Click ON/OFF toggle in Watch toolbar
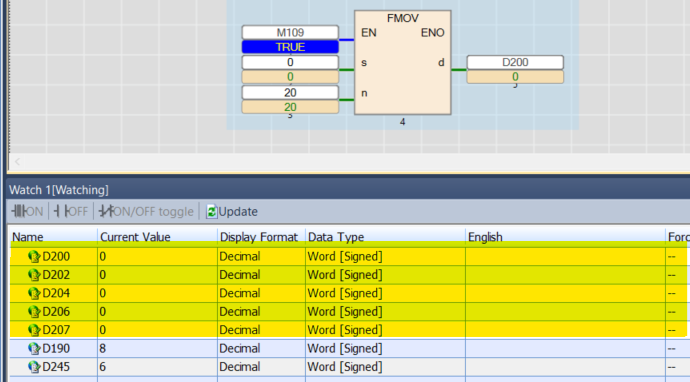Image resolution: width=690 pixels, height=382 pixels. [x=147, y=212]
